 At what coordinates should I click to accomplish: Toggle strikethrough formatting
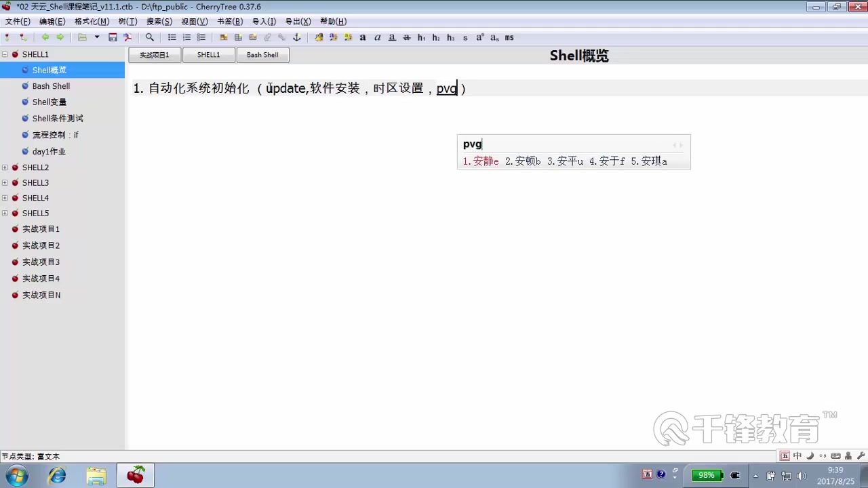(406, 37)
